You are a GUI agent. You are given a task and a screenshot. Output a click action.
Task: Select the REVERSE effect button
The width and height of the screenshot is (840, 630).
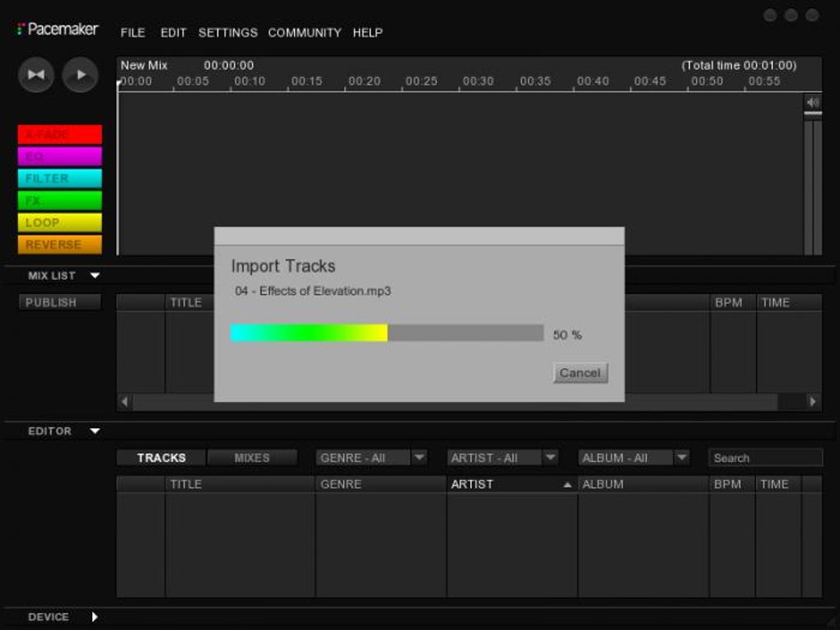pos(59,245)
